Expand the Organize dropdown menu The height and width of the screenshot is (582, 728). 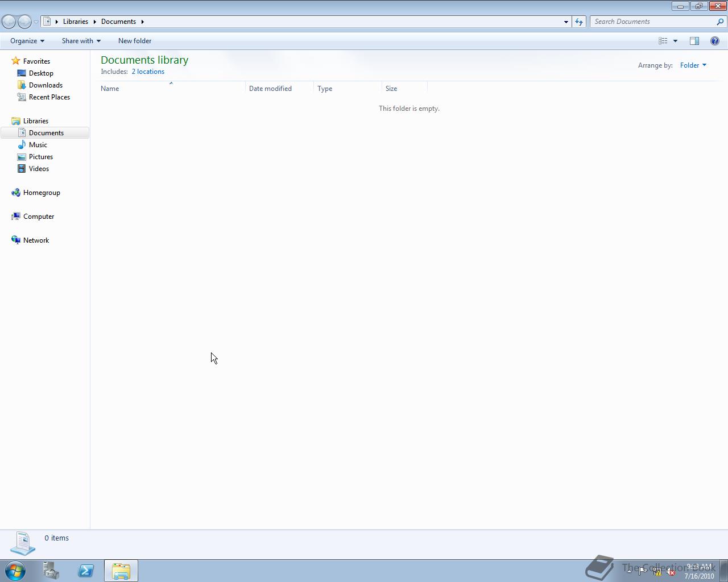click(x=27, y=41)
